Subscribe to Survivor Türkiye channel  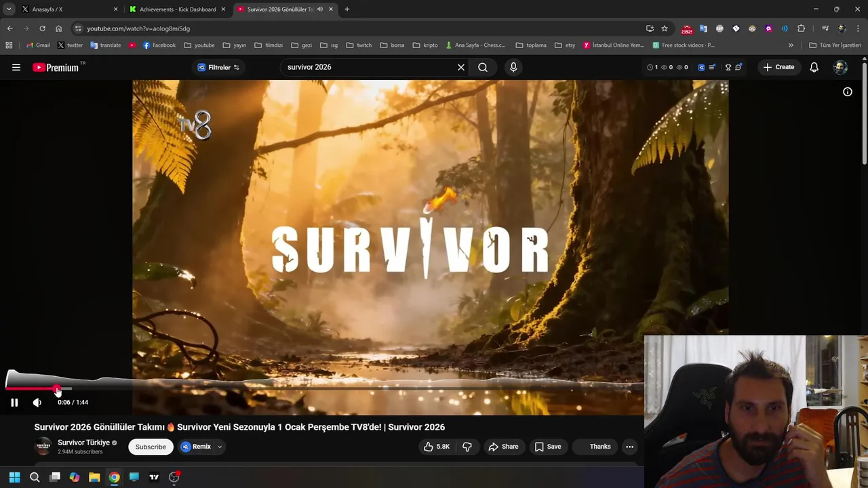click(151, 447)
